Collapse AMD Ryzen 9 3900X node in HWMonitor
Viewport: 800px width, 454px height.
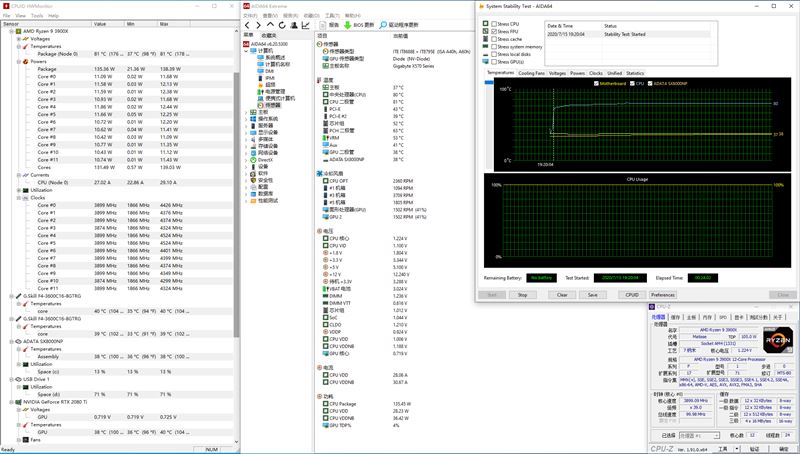tap(12, 31)
